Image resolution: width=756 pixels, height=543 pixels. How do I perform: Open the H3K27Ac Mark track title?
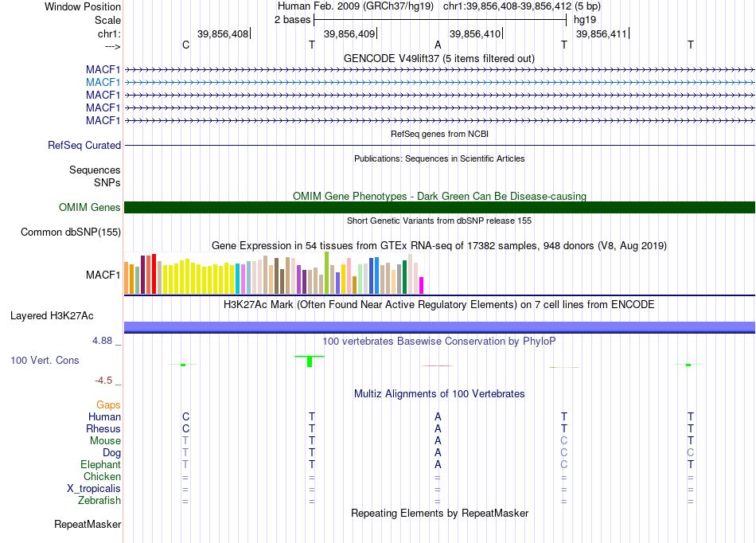[439, 305]
